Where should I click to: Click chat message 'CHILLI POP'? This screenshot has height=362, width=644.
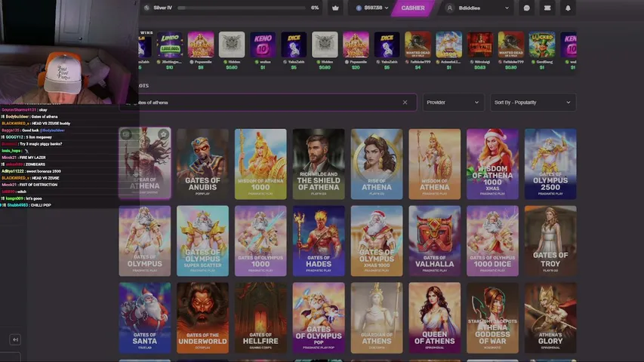(40, 205)
